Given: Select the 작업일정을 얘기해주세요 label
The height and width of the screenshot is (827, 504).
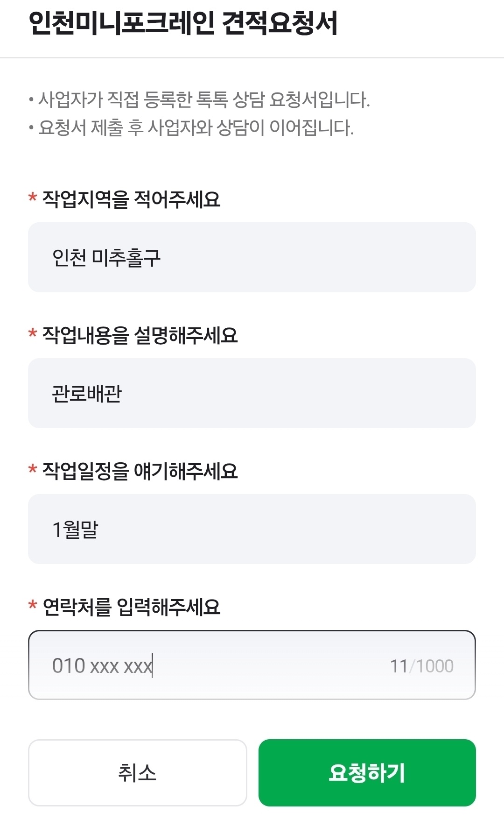Looking at the screenshot, I should point(140,471).
